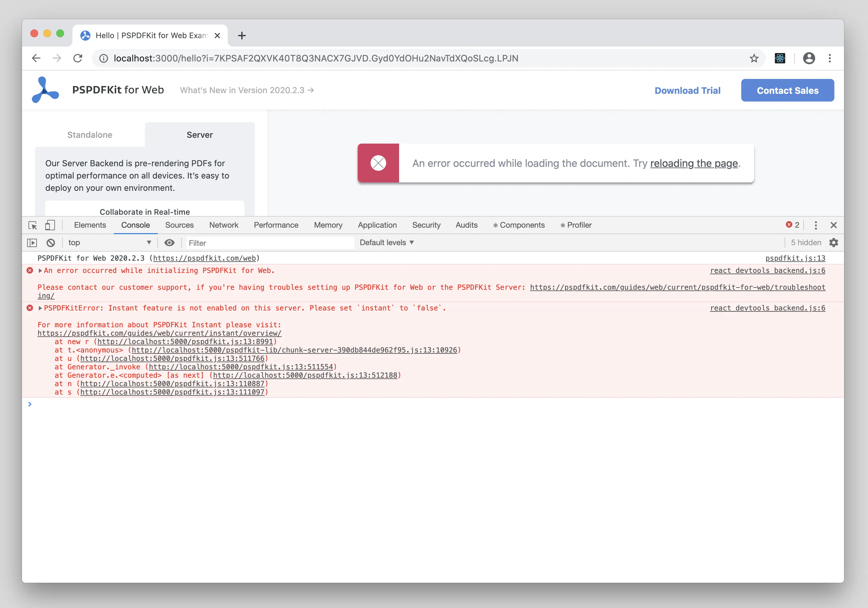Viewport: 868px width, 608px height.
Task: Open the top context dropdown
Action: (x=109, y=243)
